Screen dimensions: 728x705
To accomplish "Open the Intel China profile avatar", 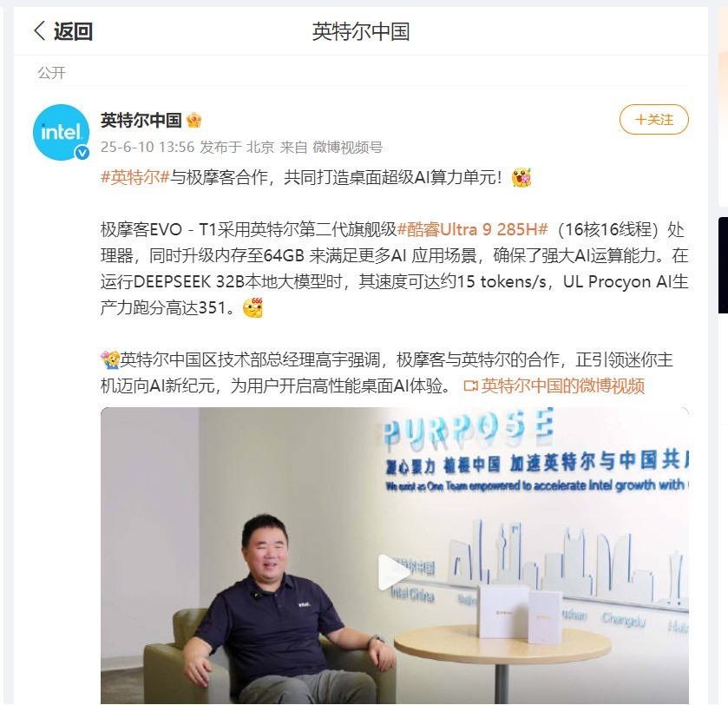I will [x=62, y=132].
